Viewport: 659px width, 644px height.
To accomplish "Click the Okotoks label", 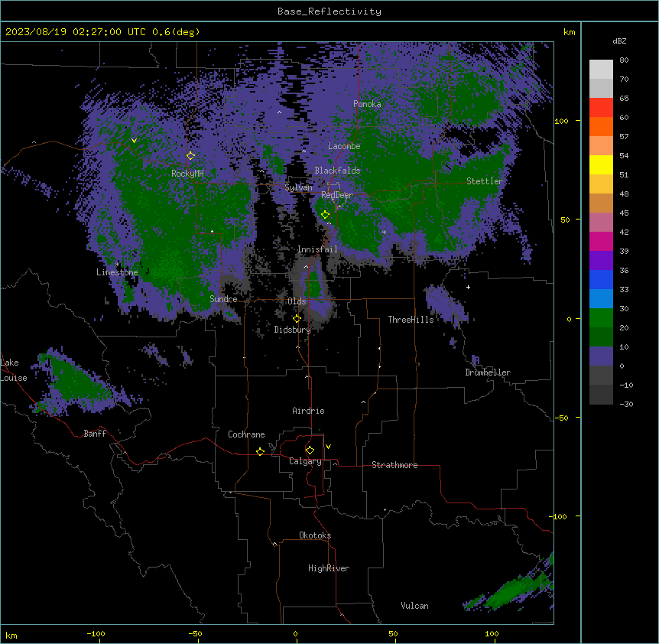I will [x=315, y=535].
